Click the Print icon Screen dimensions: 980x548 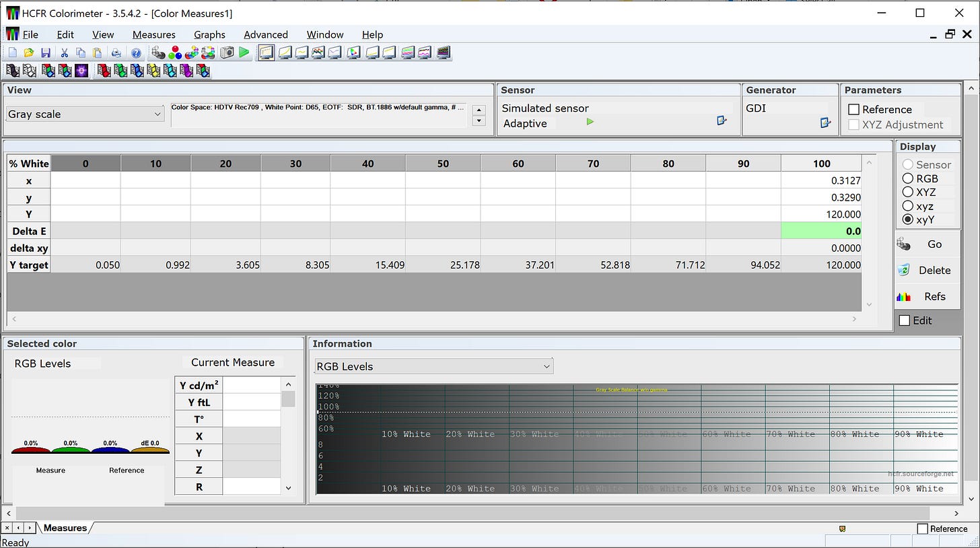[117, 53]
